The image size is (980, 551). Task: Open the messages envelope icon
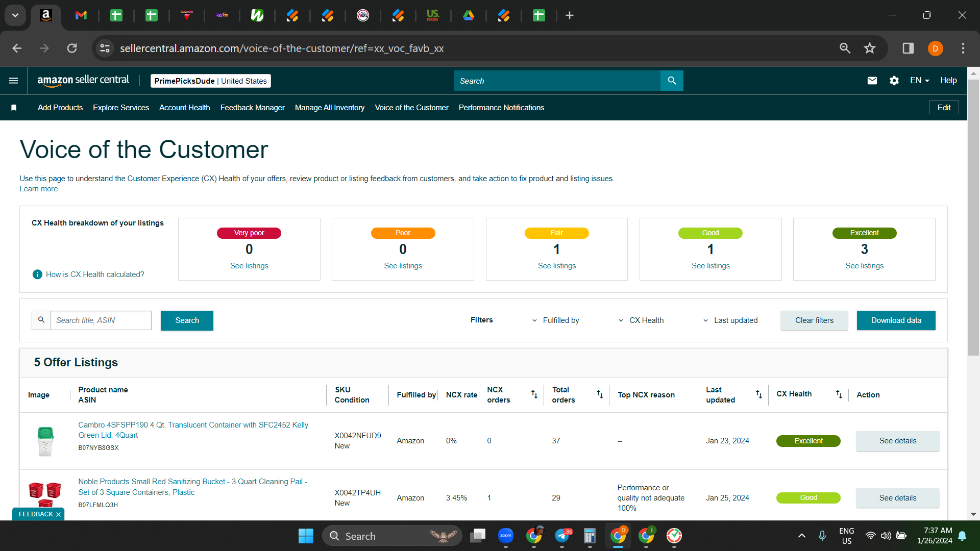(x=872, y=81)
